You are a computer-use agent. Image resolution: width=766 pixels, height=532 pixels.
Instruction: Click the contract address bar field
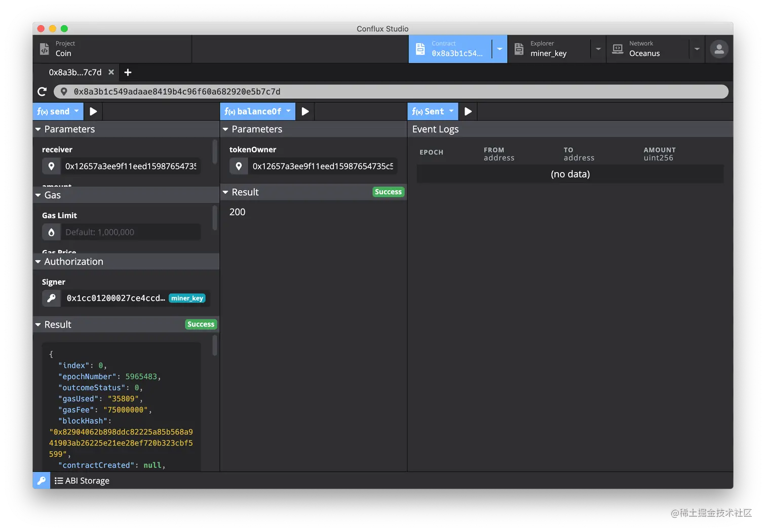coord(391,92)
